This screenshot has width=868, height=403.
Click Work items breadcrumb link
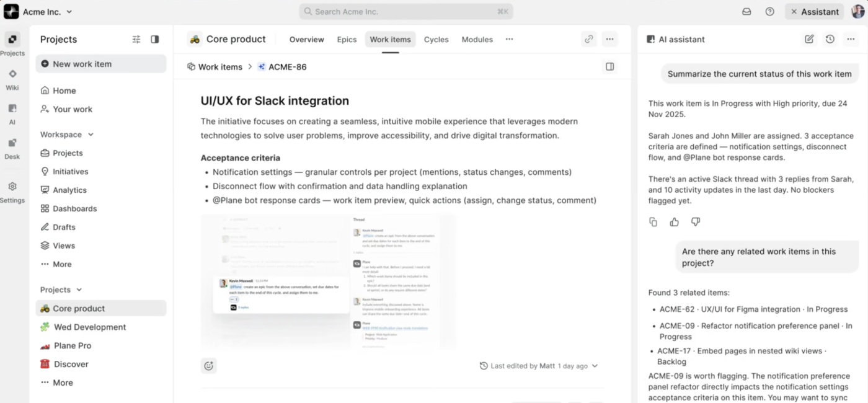[x=215, y=67]
